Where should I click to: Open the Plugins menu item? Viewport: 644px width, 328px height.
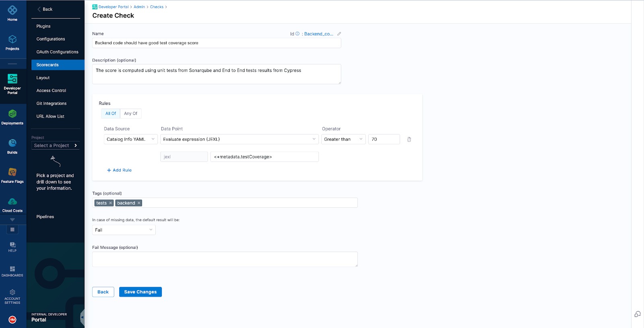pos(43,26)
